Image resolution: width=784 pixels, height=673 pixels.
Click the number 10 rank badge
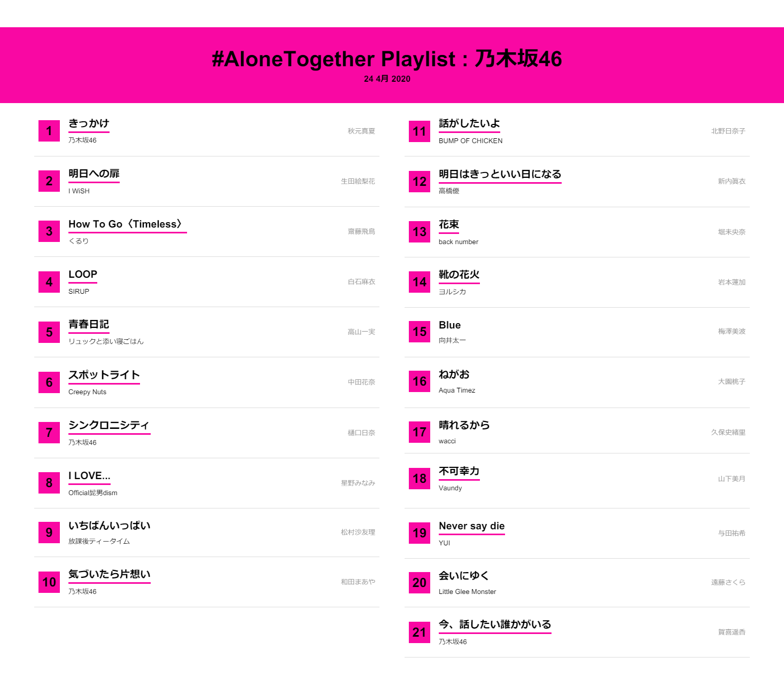coord(49,582)
